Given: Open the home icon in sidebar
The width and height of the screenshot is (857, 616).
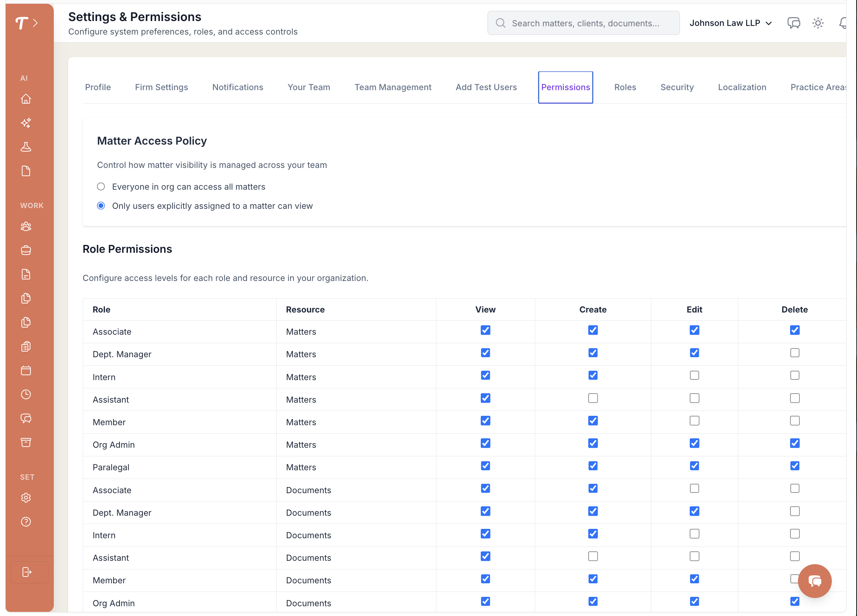Looking at the screenshot, I should pos(26,99).
